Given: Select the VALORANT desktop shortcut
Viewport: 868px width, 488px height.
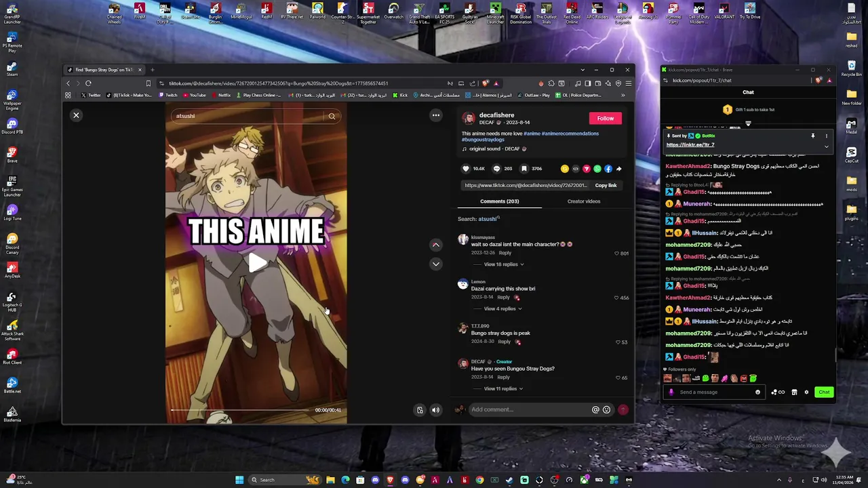Looking at the screenshot, I should point(724,10).
